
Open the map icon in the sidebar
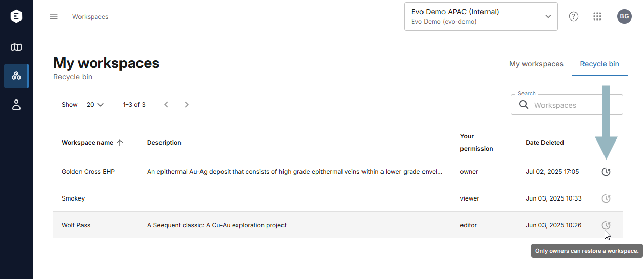[x=16, y=47]
